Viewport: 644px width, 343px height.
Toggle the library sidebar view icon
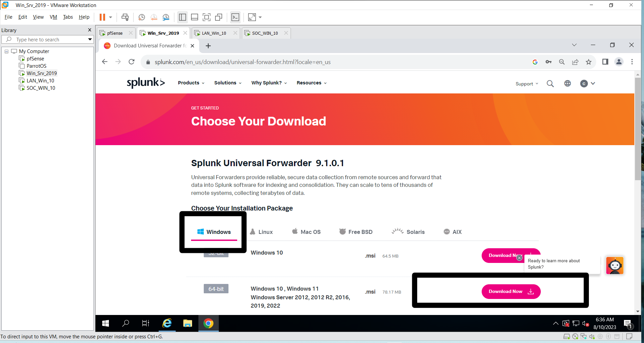coord(182,17)
